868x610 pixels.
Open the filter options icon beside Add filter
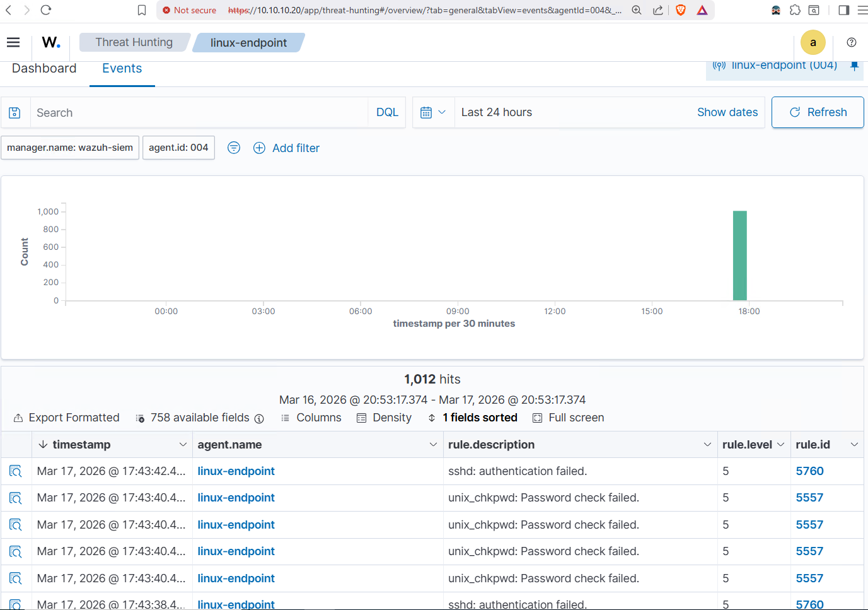[x=234, y=148]
